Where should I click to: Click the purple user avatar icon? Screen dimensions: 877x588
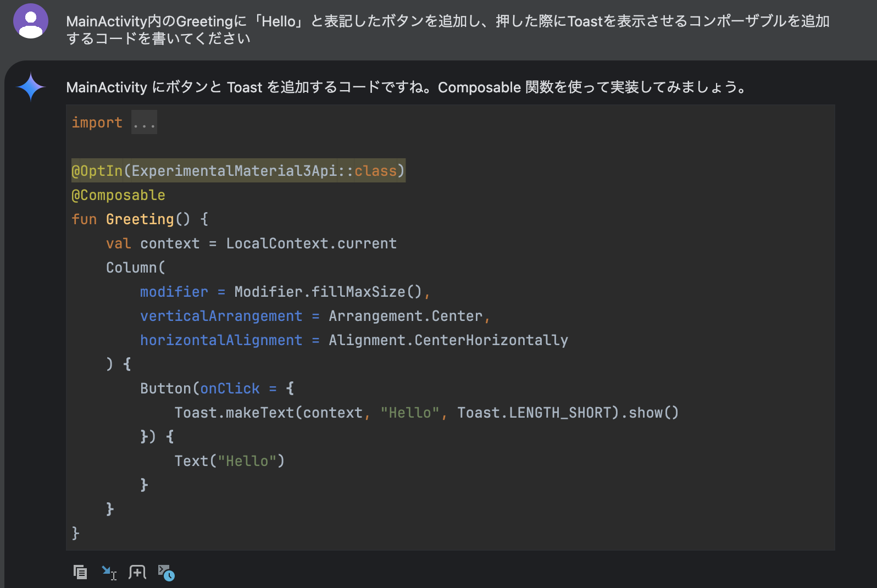31,21
